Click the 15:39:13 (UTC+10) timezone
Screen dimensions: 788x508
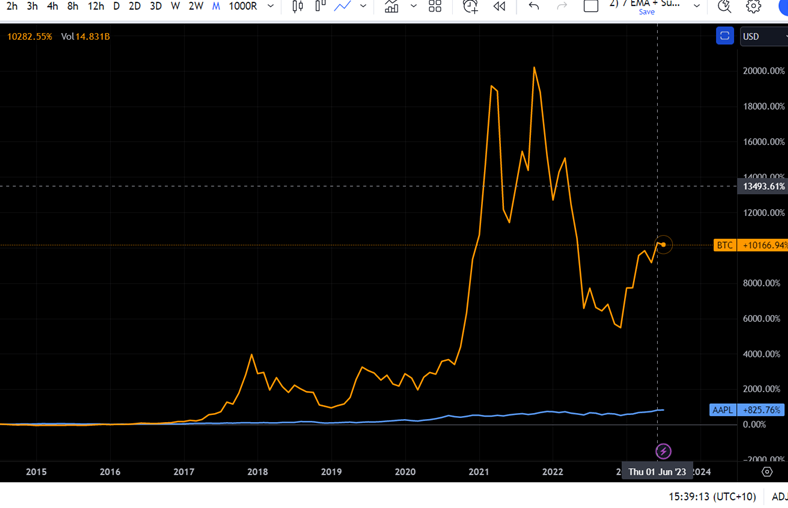(x=712, y=496)
